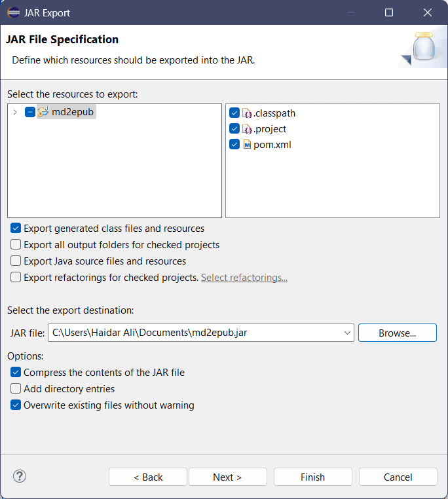Click the Next button

click(x=227, y=477)
